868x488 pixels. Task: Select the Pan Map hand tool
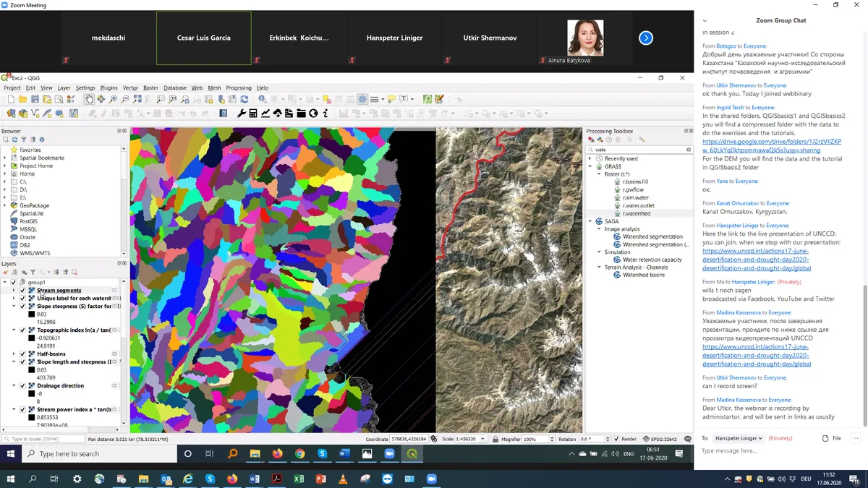pyautogui.click(x=89, y=99)
